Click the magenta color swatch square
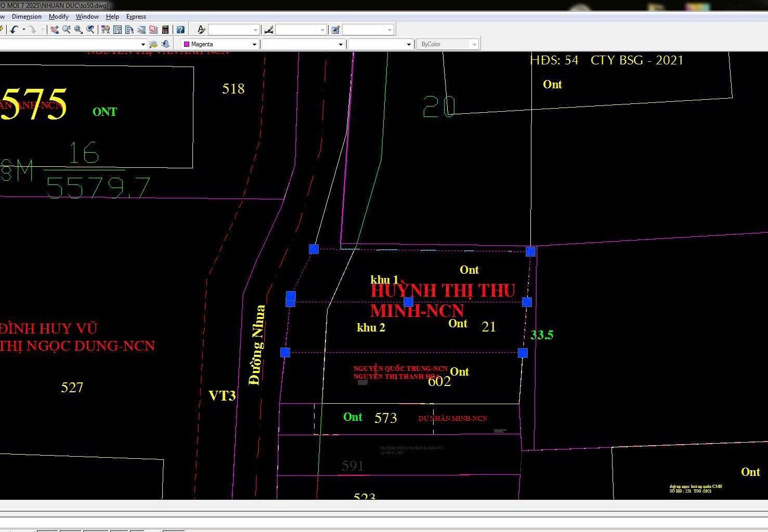 (x=187, y=44)
